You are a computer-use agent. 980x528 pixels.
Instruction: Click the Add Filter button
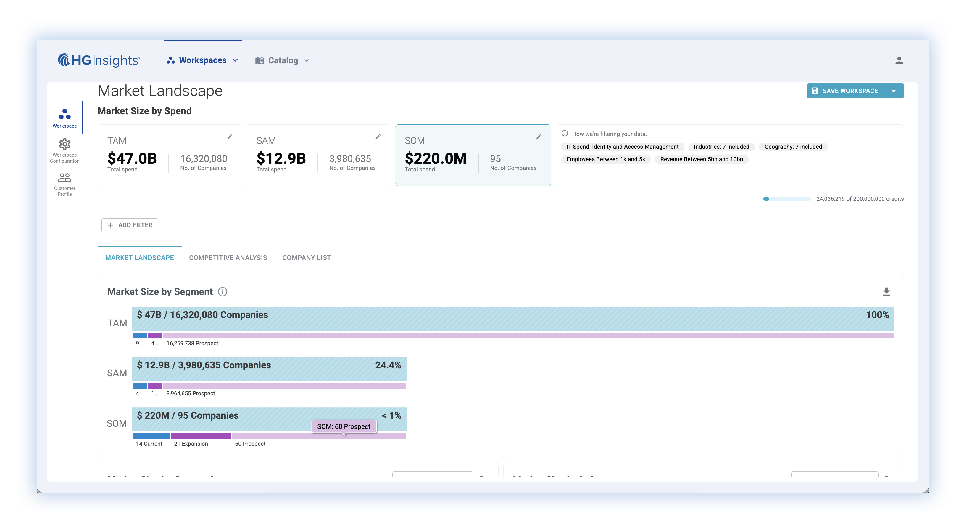(130, 225)
